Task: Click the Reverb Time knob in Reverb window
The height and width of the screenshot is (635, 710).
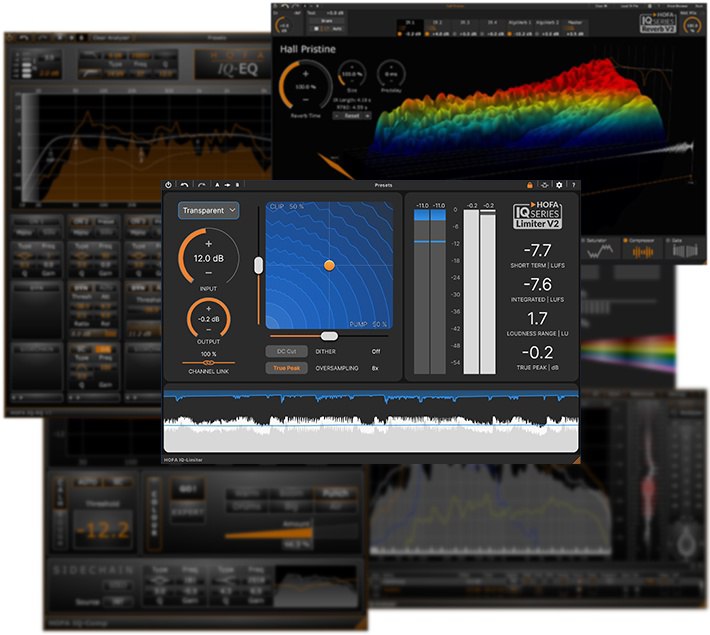Action: [x=306, y=86]
